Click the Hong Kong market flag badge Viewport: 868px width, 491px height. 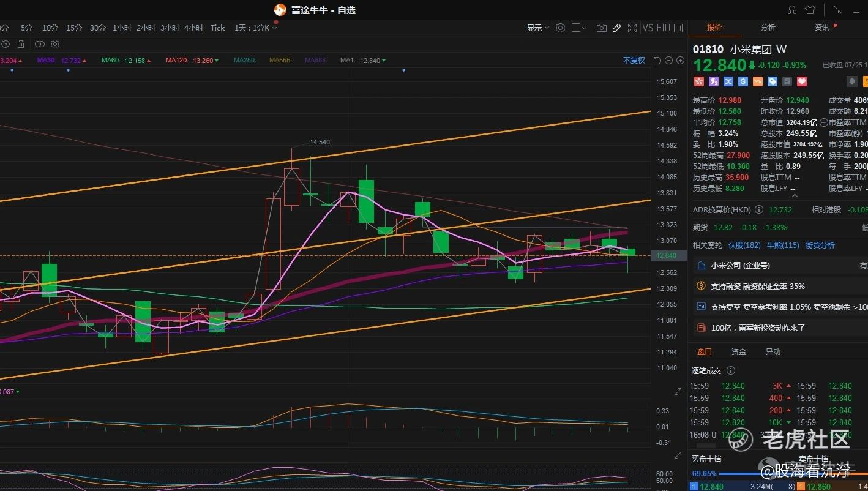coord(698,81)
